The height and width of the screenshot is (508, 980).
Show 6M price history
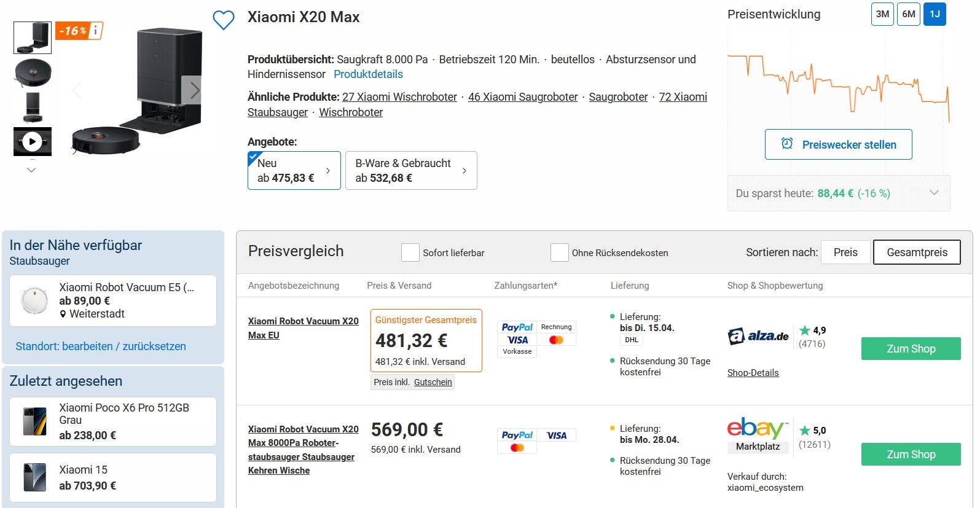click(909, 14)
